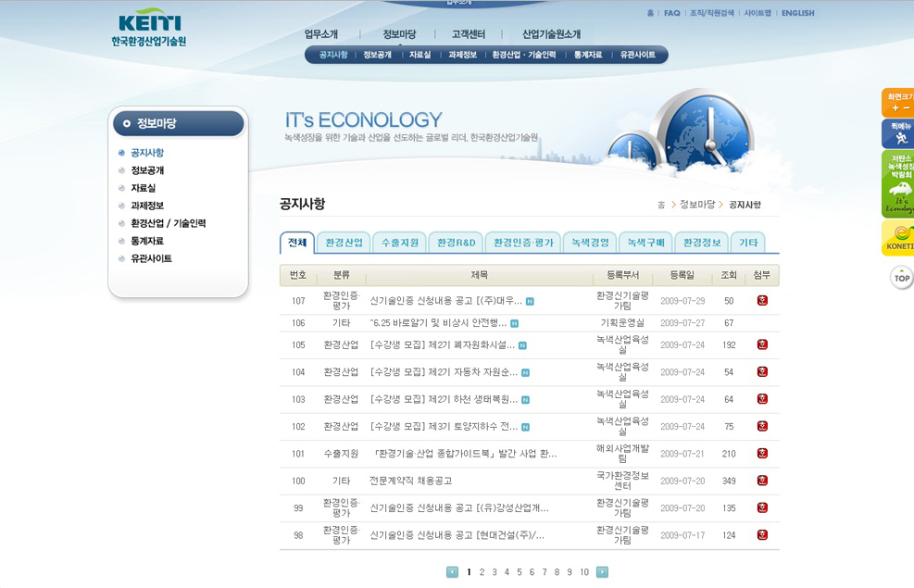Click the previous page arrow in pagination
Image resolution: width=914 pixels, height=588 pixels.
(x=452, y=572)
